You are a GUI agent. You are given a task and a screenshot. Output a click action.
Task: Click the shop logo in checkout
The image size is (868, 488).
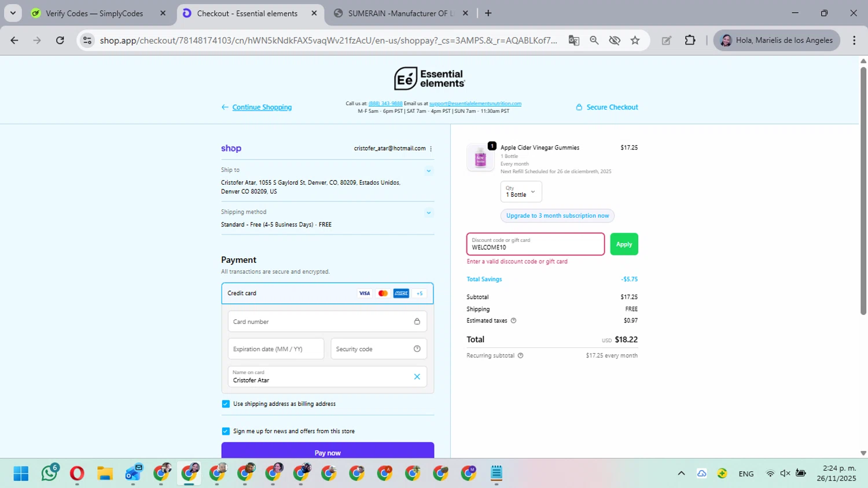coord(231,148)
